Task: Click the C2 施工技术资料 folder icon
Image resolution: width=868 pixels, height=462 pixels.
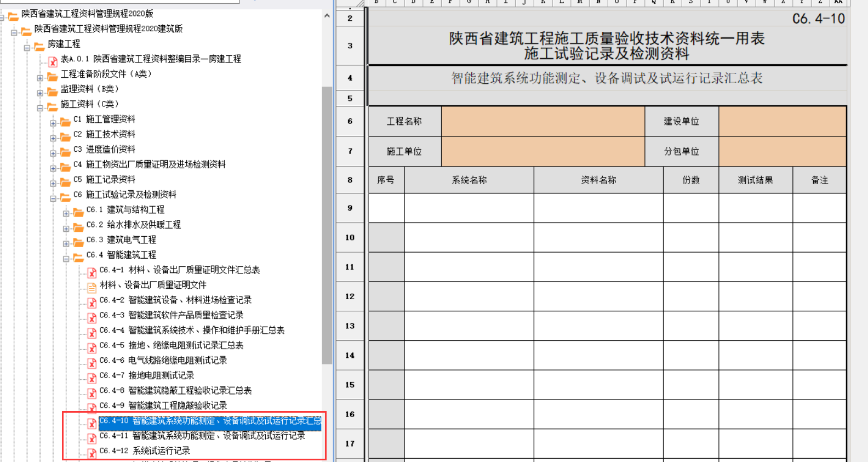Action: point(66,136)
